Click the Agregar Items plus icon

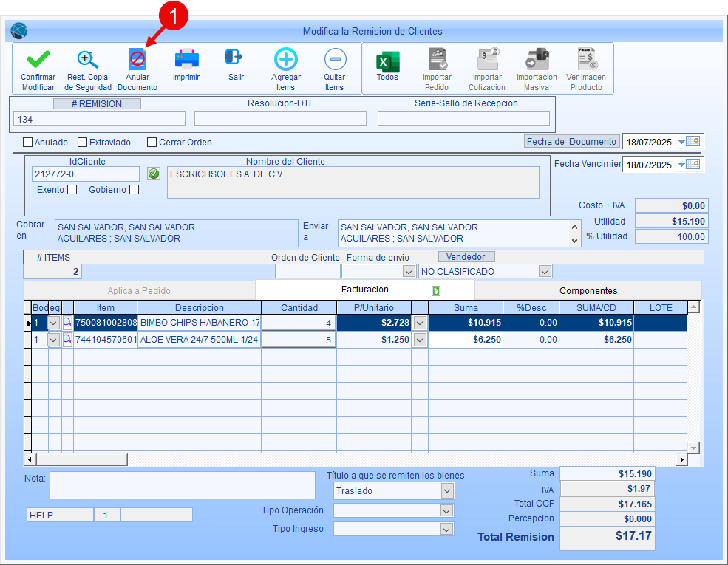286,60
